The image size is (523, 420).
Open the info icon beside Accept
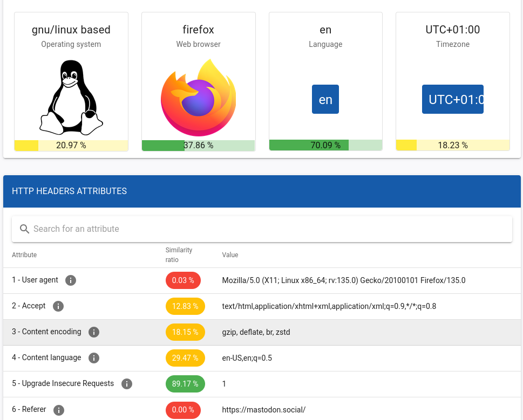point(58,306)
